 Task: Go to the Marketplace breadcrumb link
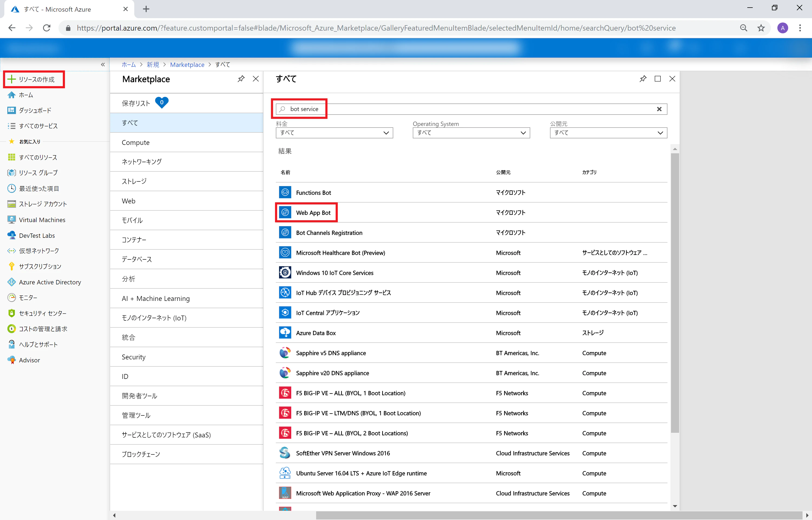click(187, 64)
